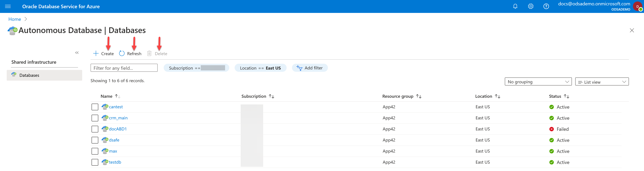Screen dimensions: 644x171
Task: Select the max row checkbox
Action: pos(95,151)
